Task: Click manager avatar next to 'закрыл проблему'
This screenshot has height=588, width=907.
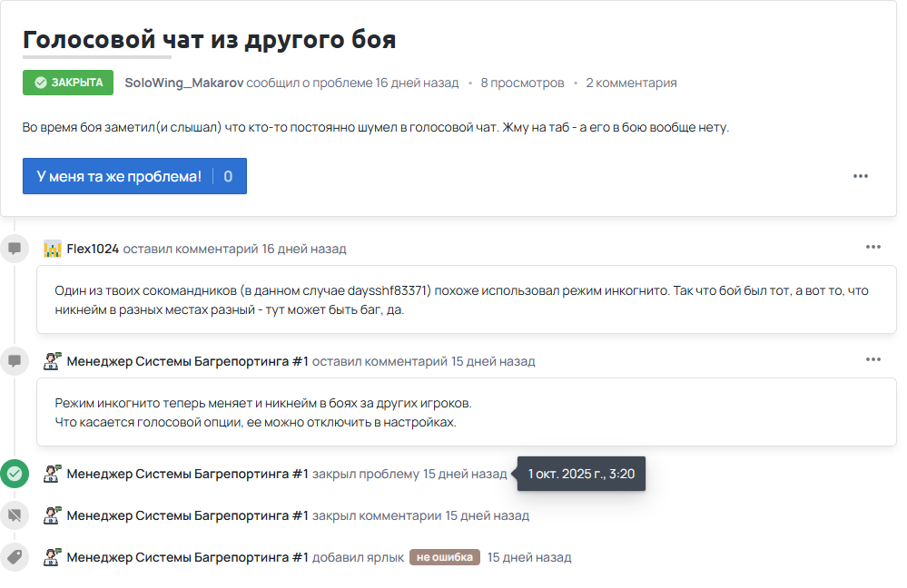Action: (53, 474)
